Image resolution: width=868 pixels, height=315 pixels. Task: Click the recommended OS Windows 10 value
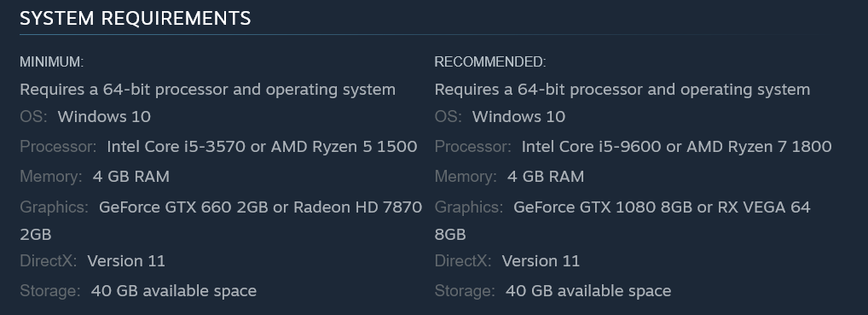pos(518,116)
